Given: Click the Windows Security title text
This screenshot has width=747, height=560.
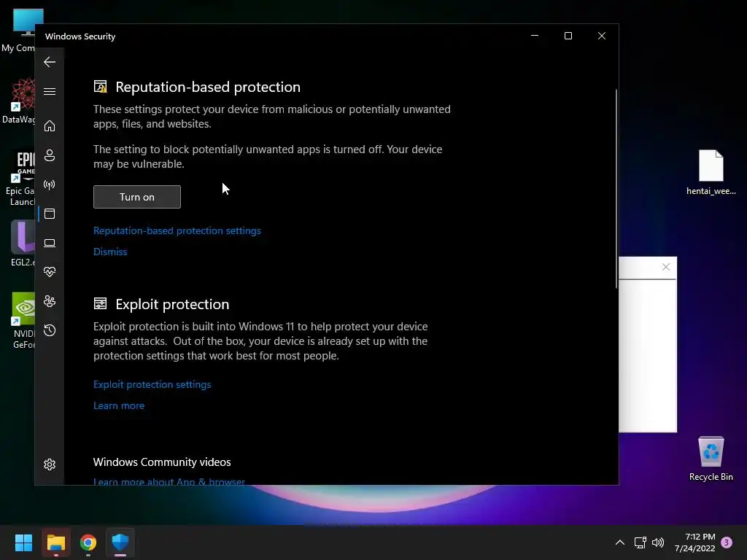Looking at the screenshot, I should (x=80, y=36).
